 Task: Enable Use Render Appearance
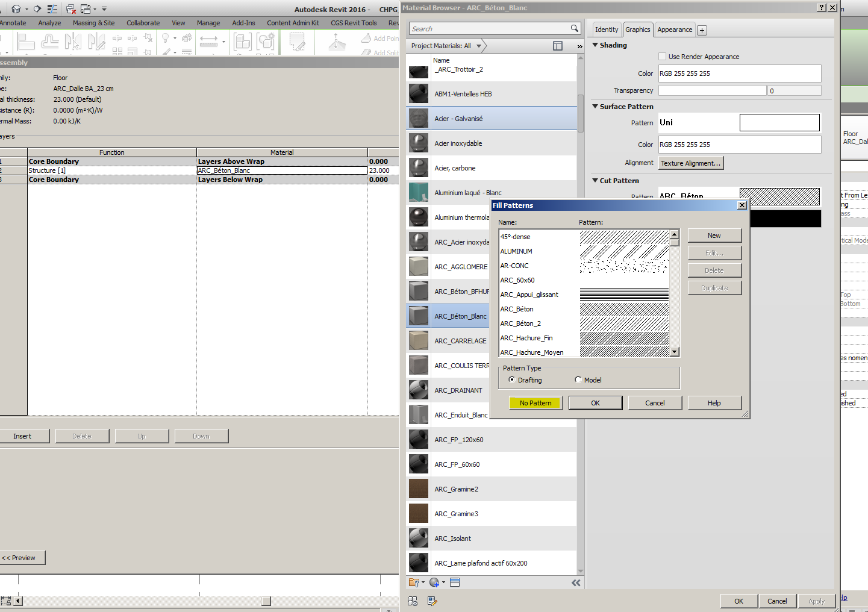[661, 56]
